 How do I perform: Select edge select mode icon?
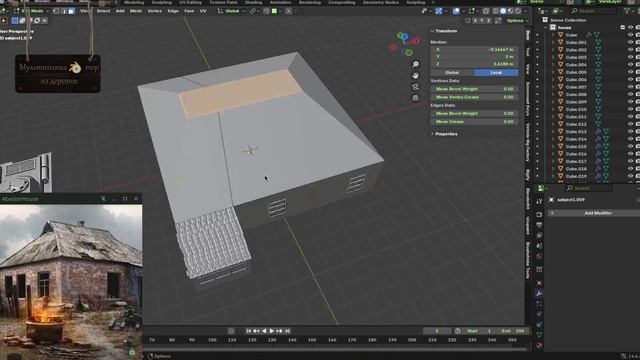pyautogui.click(x=64, y=11)
